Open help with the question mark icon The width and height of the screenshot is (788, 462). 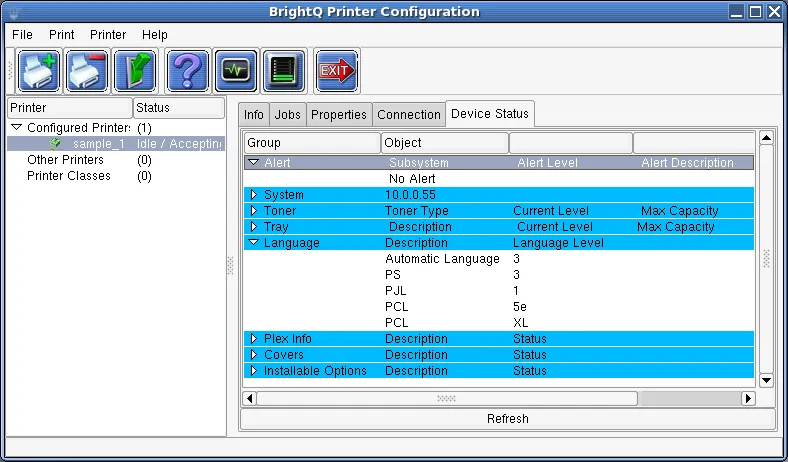pos(187,71)
